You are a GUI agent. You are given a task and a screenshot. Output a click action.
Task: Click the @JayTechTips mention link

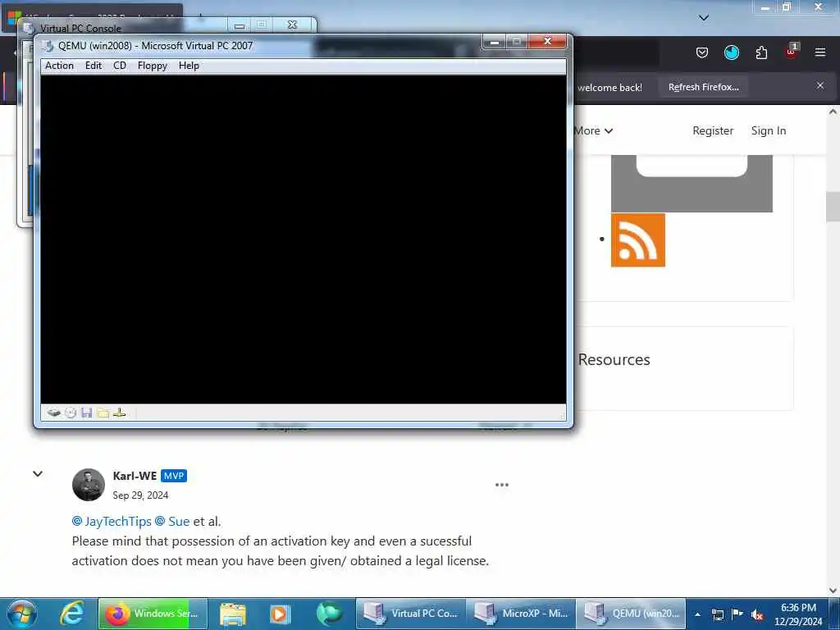112,521
